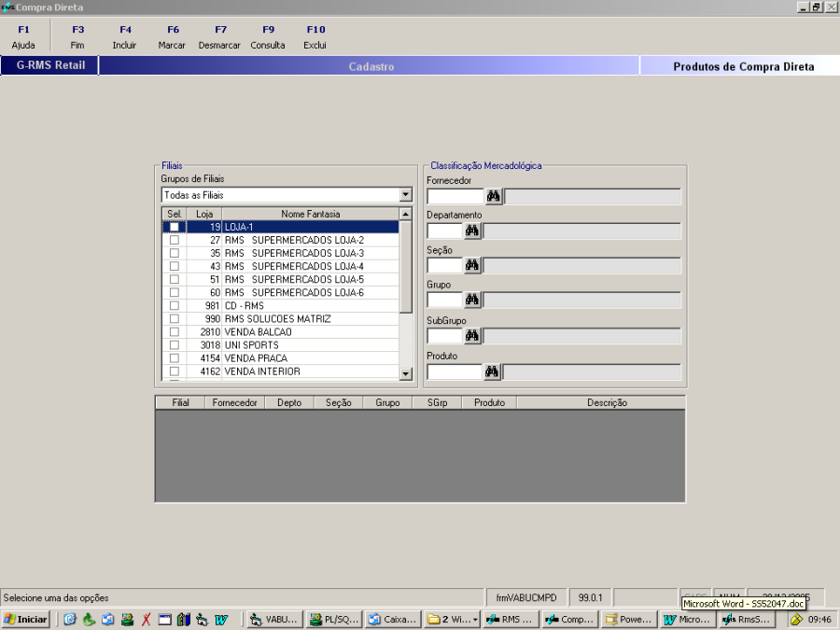
Task: Click Produto binoculars search icon
Action: tap(492, 371)
